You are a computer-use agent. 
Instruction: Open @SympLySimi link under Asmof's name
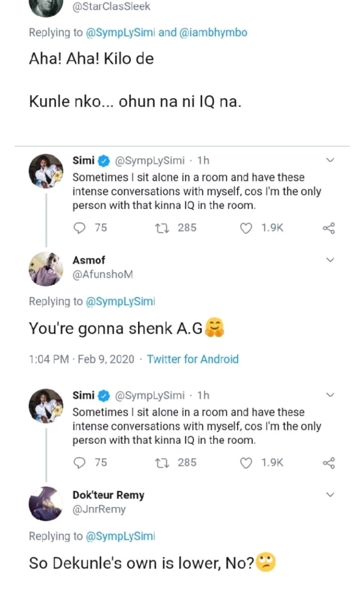[x=121, y=302]
